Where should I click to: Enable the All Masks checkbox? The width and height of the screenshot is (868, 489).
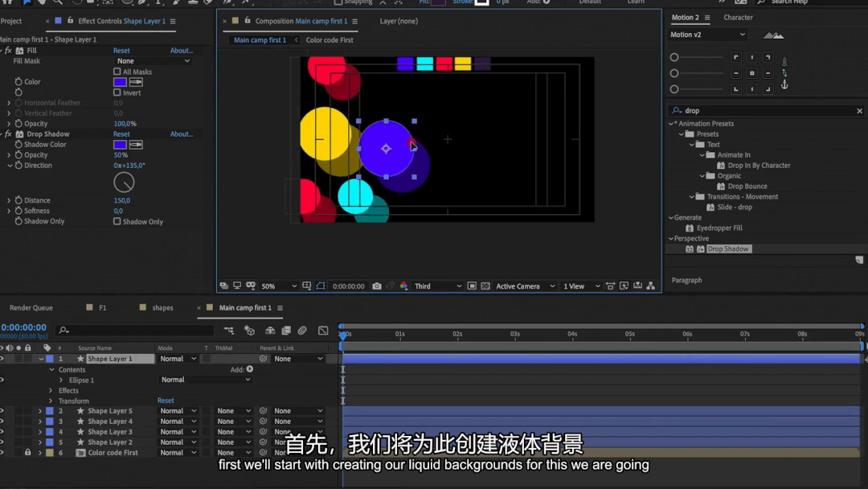click(x=117, y=72)
